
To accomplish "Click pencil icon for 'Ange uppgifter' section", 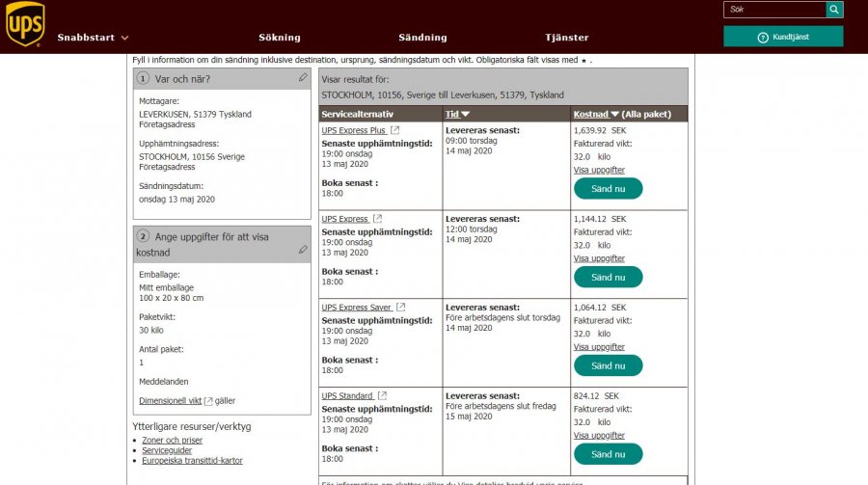I will (303, 249).
